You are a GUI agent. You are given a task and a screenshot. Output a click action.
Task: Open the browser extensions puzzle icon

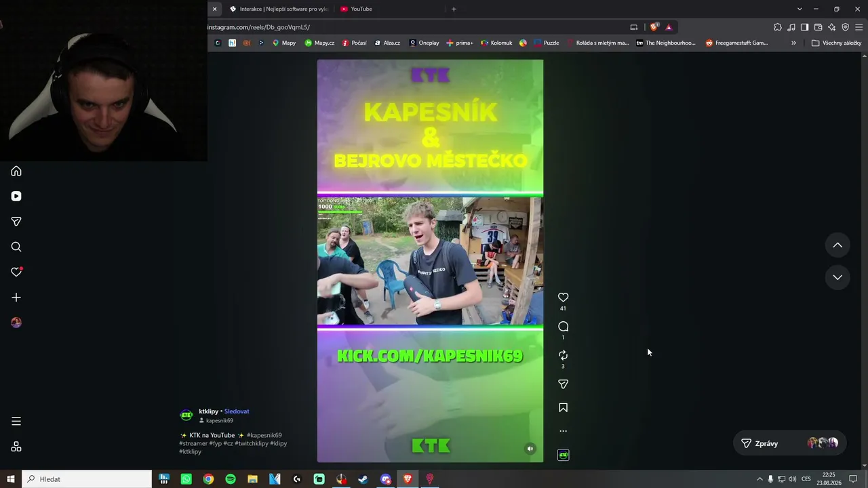[x=778, y=27]
